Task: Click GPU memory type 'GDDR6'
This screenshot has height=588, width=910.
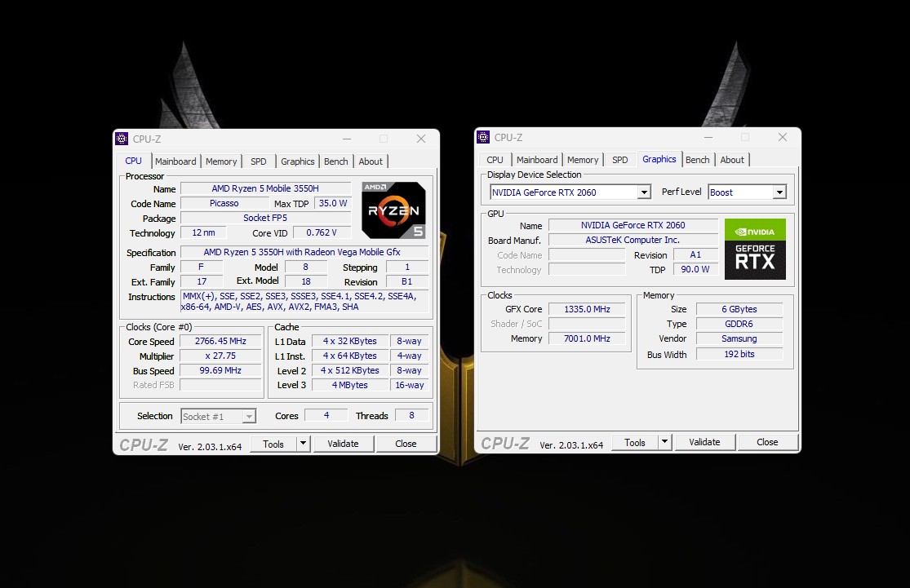Action: [739, 324]
